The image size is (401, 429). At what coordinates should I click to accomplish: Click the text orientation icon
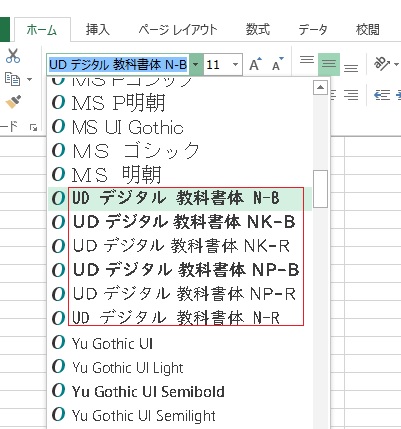382,63
